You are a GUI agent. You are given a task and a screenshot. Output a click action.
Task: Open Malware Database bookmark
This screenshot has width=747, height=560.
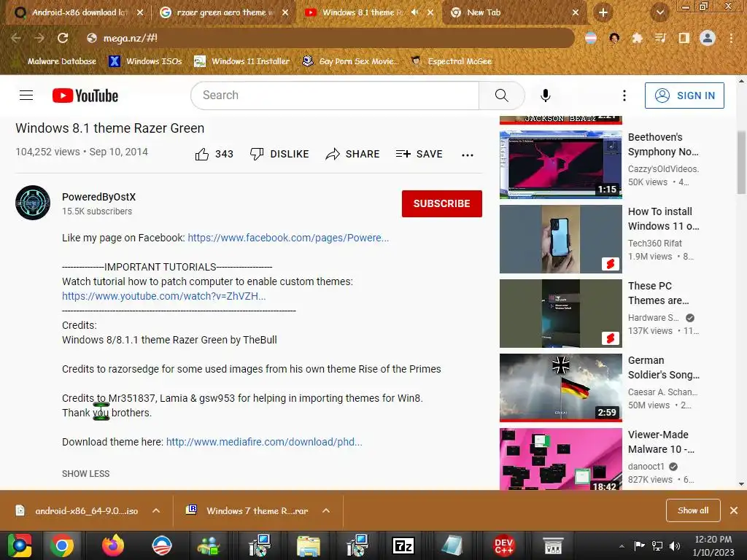[55, 61]
